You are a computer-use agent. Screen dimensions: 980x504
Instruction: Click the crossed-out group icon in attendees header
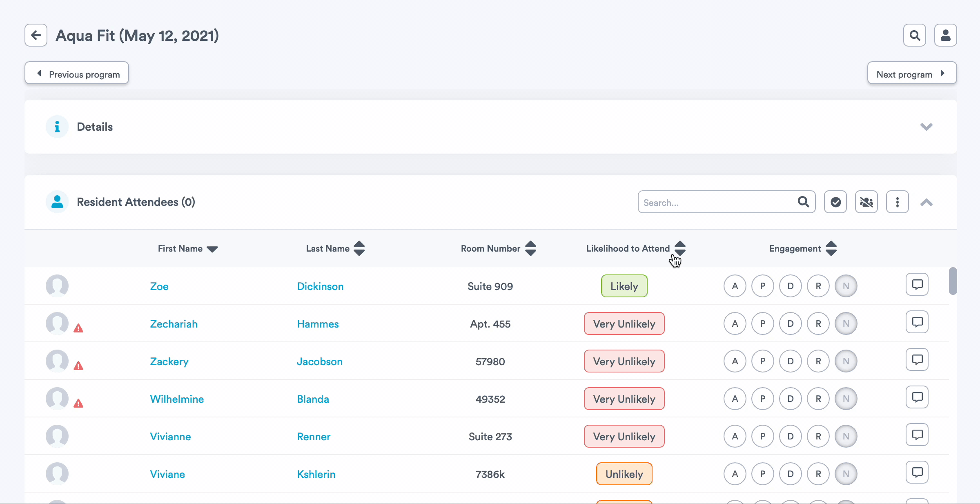pyautogui.click(x=866, y=202)
